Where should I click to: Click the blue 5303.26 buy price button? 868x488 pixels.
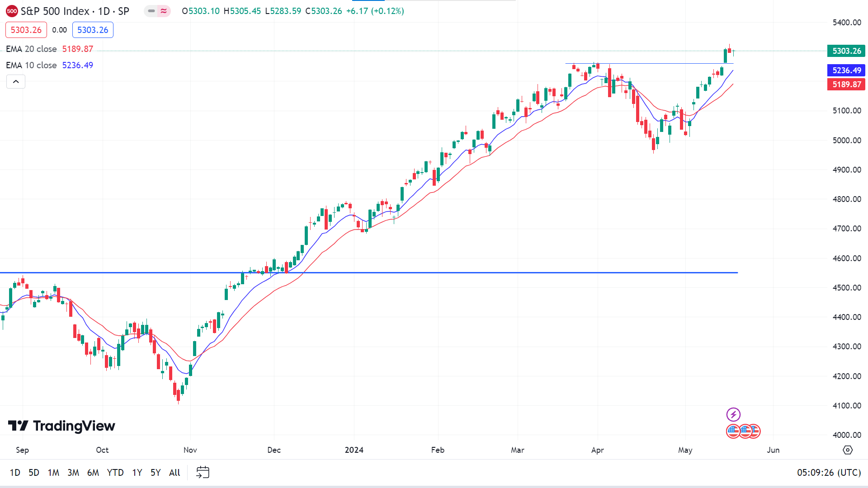point(93,30)
